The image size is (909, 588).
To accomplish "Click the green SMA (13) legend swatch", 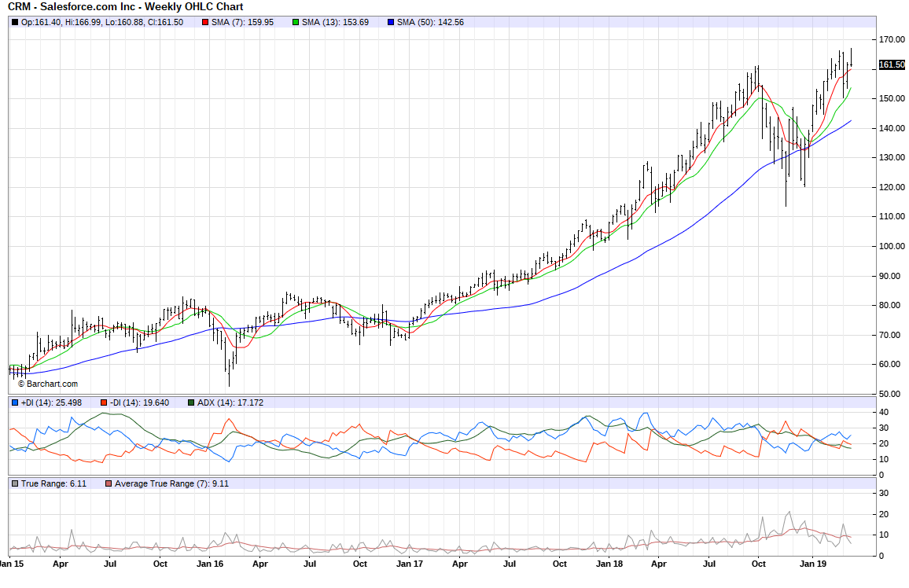I will [296, 22].
